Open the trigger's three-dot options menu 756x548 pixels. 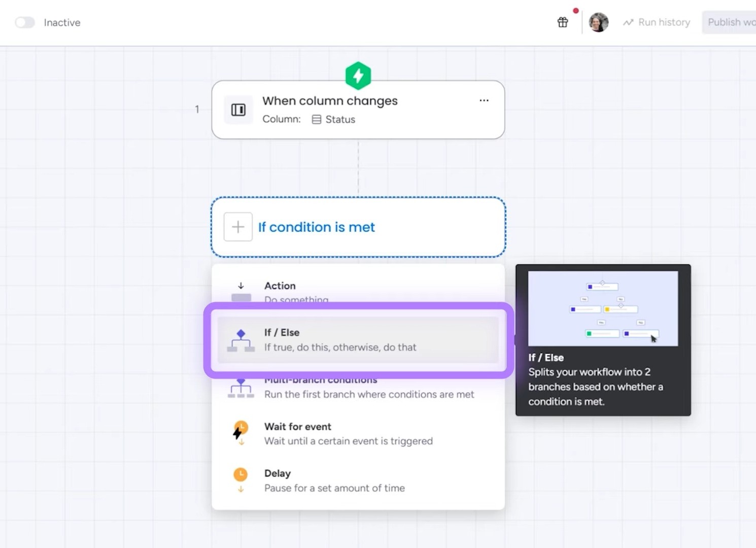(484, 100)
